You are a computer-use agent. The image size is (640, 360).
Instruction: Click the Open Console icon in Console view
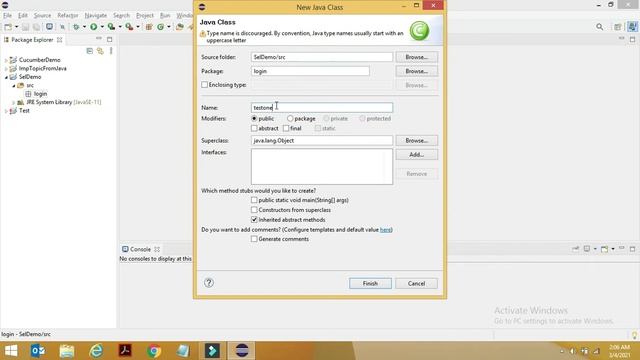click(x=604, y=249)
